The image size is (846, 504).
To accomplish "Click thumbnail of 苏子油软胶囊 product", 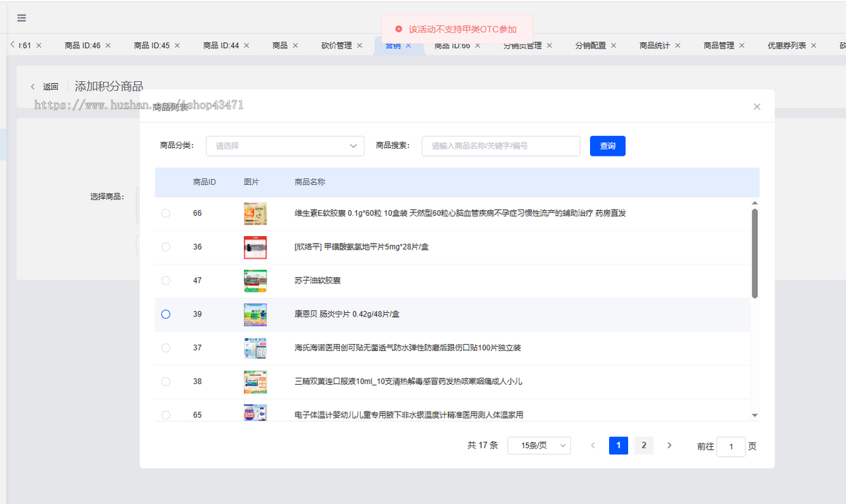I will tap(255, 281).
